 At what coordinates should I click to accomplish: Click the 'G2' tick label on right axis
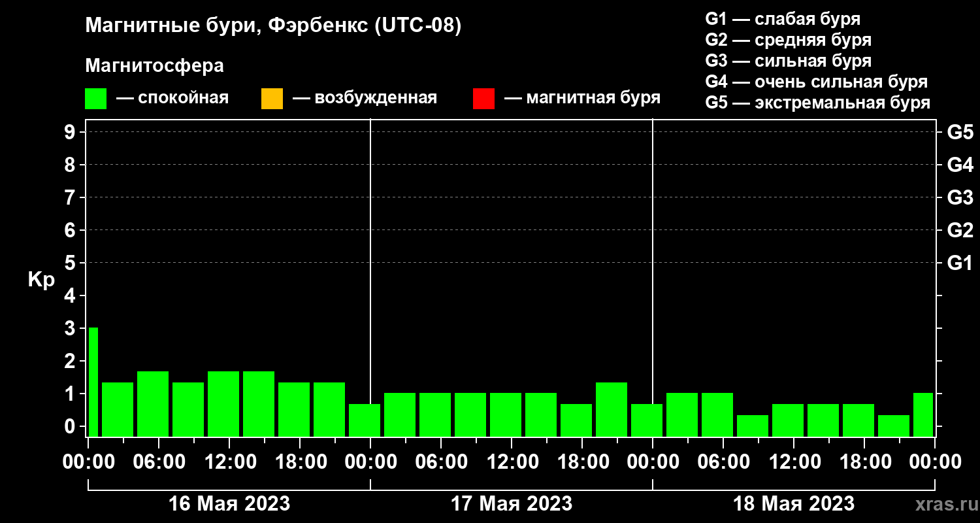[x=960, y=230]
